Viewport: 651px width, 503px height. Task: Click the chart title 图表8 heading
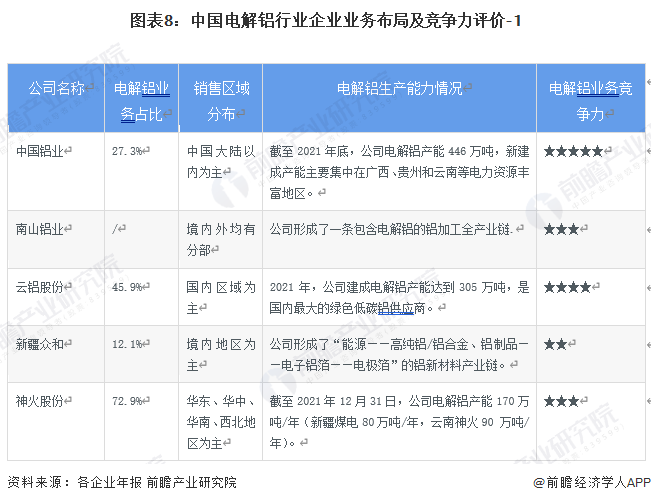pyautogui.click(x=325, y=19)
